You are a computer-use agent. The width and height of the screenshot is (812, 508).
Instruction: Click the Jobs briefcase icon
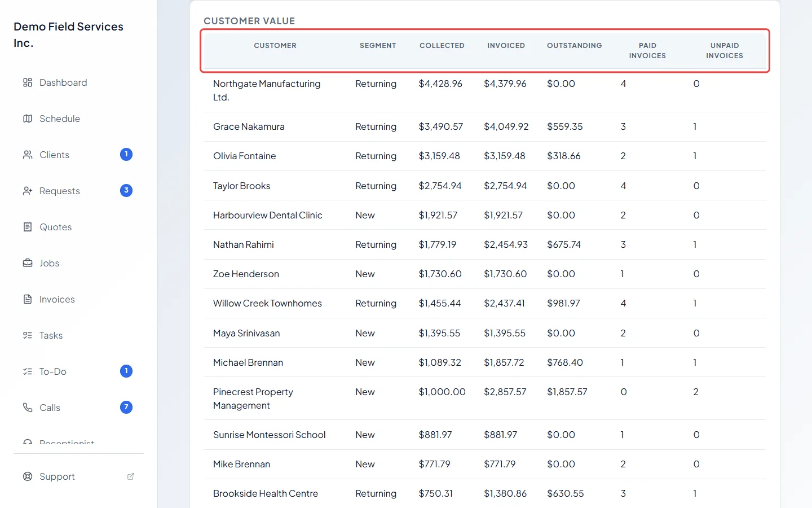pos(28,263)
